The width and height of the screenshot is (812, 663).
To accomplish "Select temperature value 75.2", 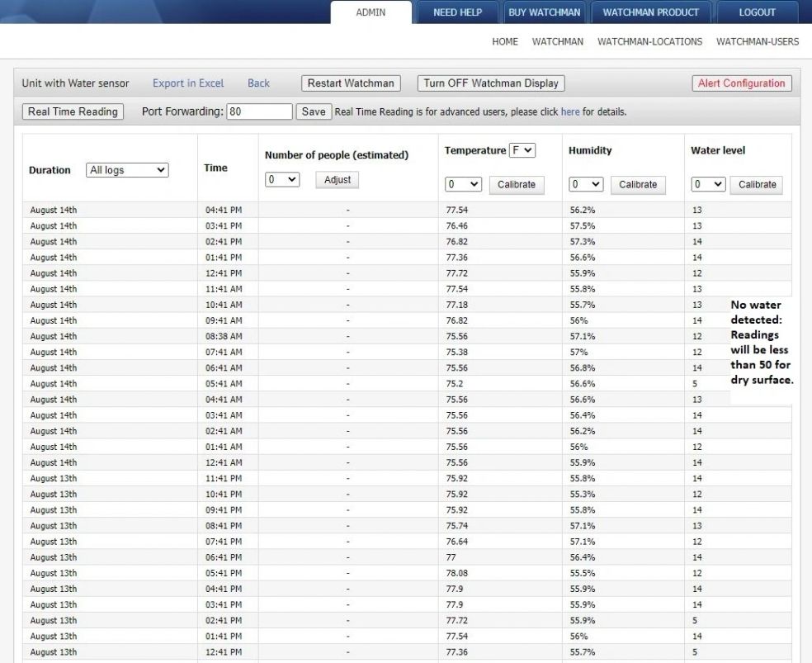I will [x=455, y=384].
